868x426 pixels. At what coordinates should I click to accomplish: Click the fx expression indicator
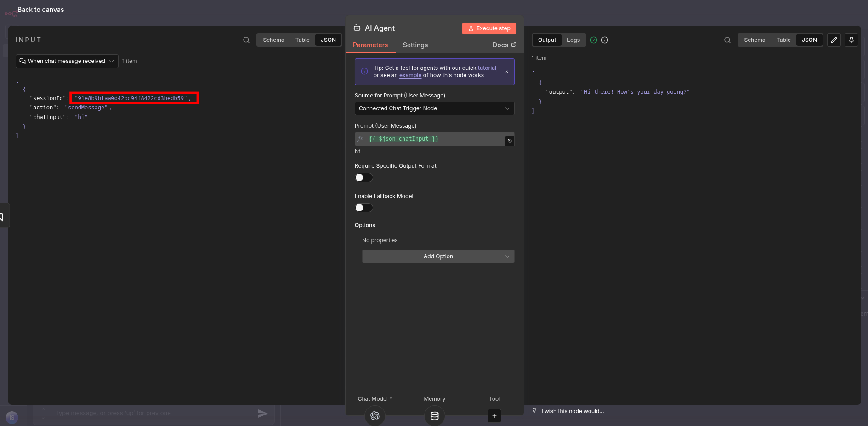[x=361, y=139]
